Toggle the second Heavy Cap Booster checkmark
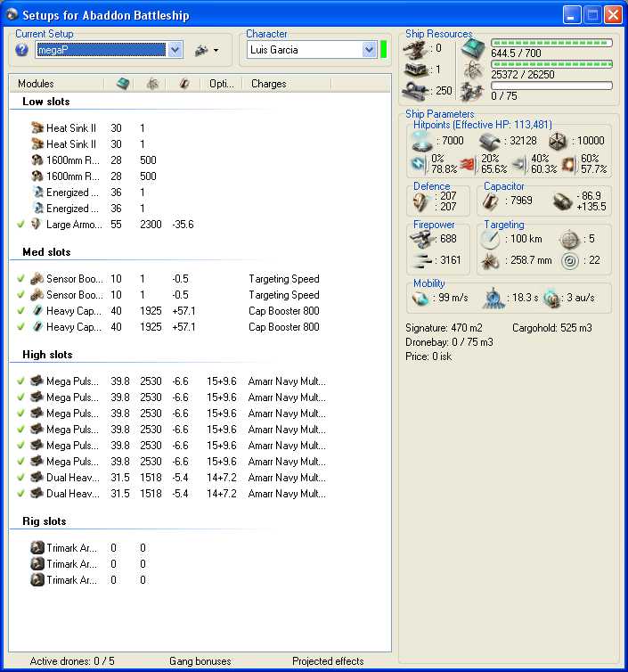The width and height of the screenshot is (628, 672). 20,327
